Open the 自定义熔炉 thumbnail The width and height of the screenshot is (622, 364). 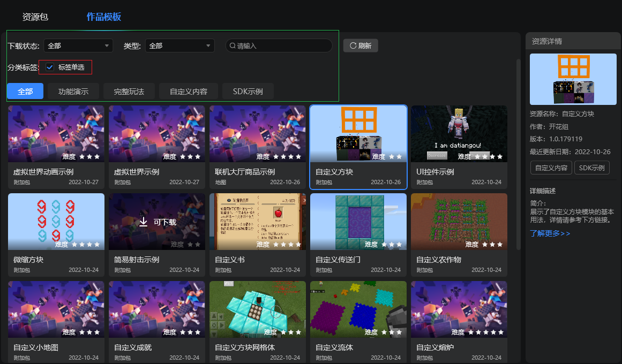click(459, 309)
